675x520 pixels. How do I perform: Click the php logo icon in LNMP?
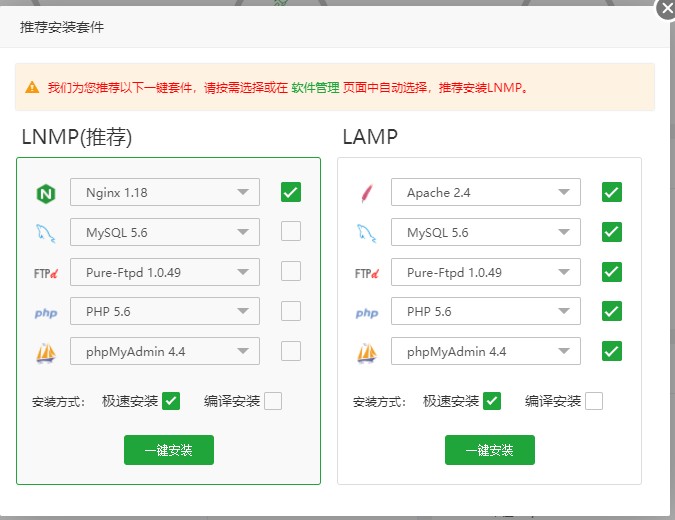[x=46, y=313]
